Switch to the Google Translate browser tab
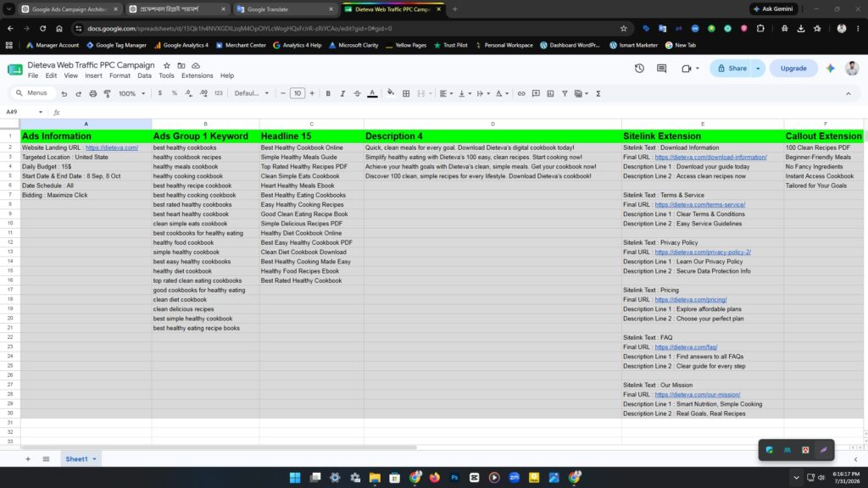 click(285, 8)
